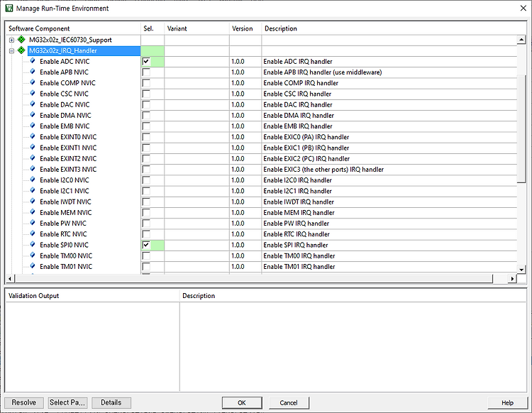The image size is (532, 413).
Task: Tick the Enable I2C0 NVIC checkbox
Action: tap(146, 180)
